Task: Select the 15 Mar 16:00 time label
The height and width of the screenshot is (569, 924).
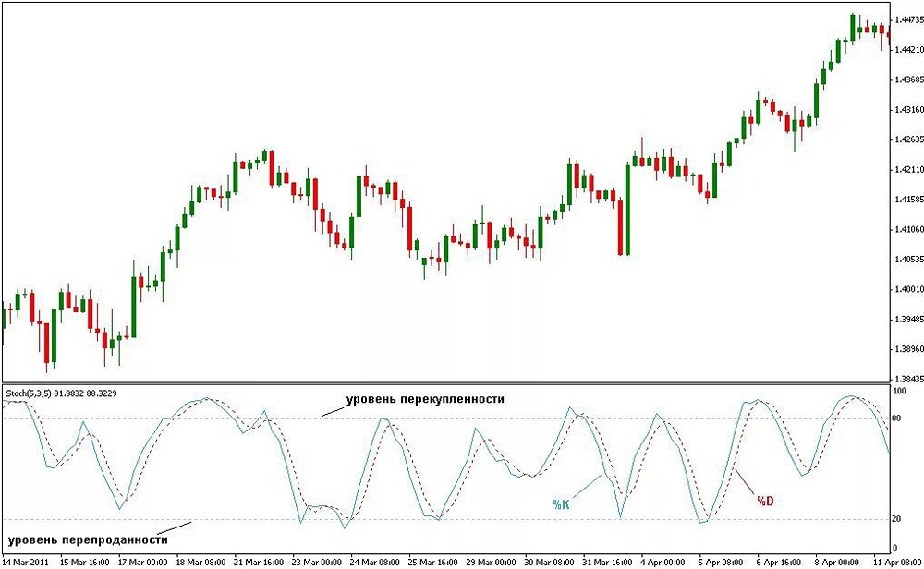Action: 85,563
